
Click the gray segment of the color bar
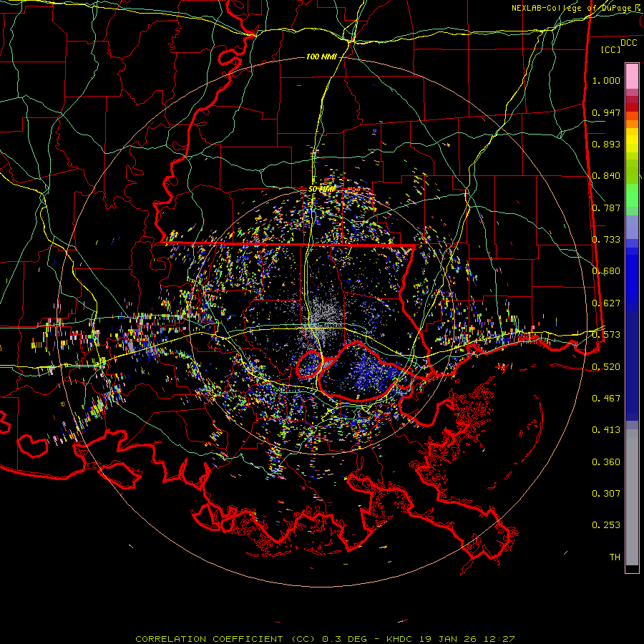click(x=632, y=497)
